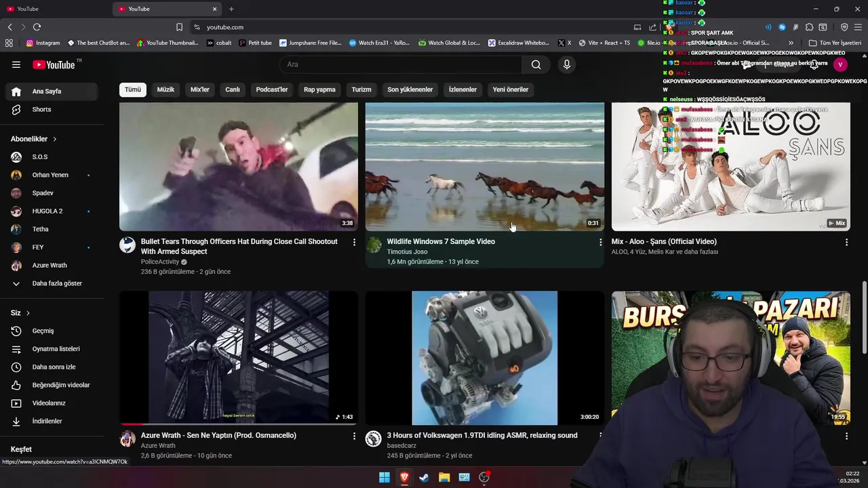
Task: Open Geçmiş history in sidebar
Action: (x=52, y=331)
